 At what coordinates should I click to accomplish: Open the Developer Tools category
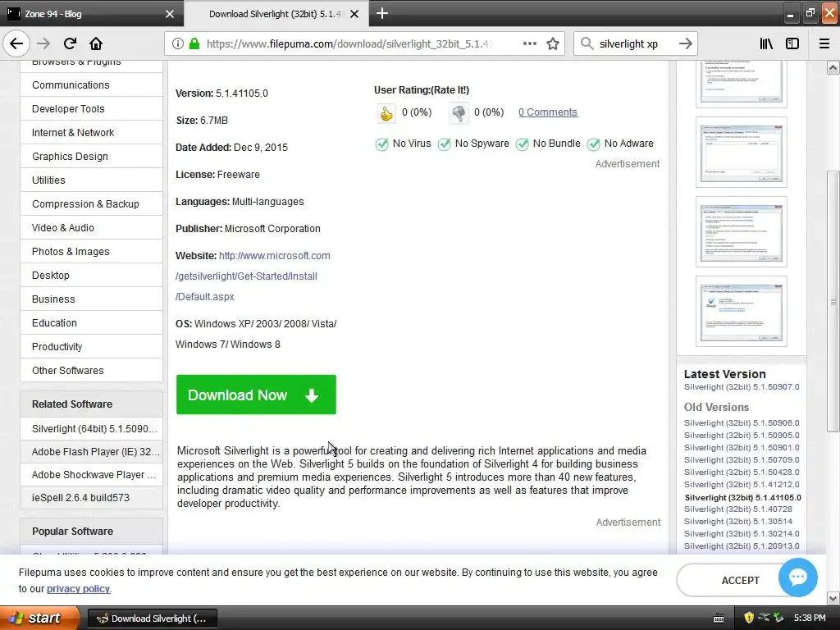(92, 109)
